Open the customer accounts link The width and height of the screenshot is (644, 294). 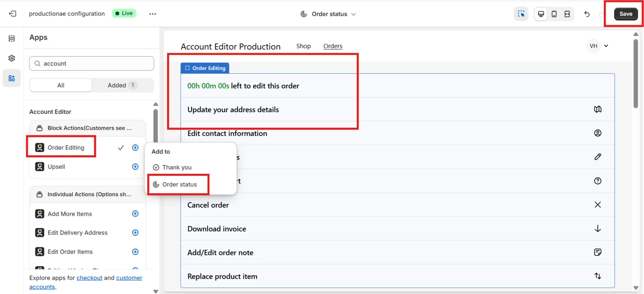(x=86, y=282)
